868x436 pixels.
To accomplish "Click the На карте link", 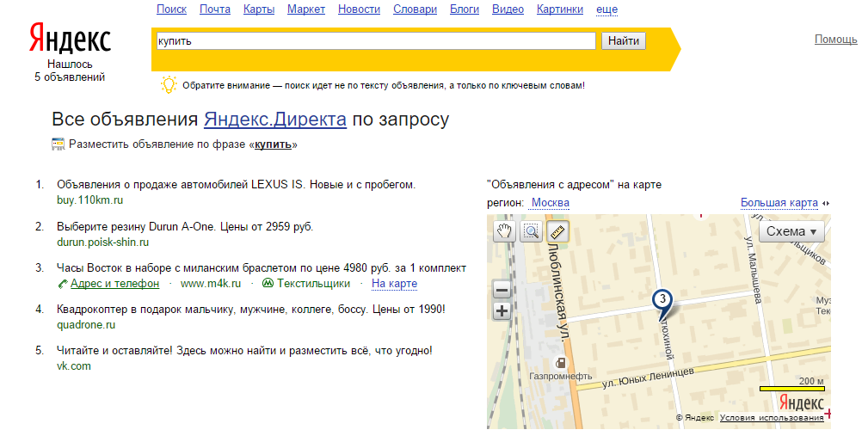I will coord(394,283).
